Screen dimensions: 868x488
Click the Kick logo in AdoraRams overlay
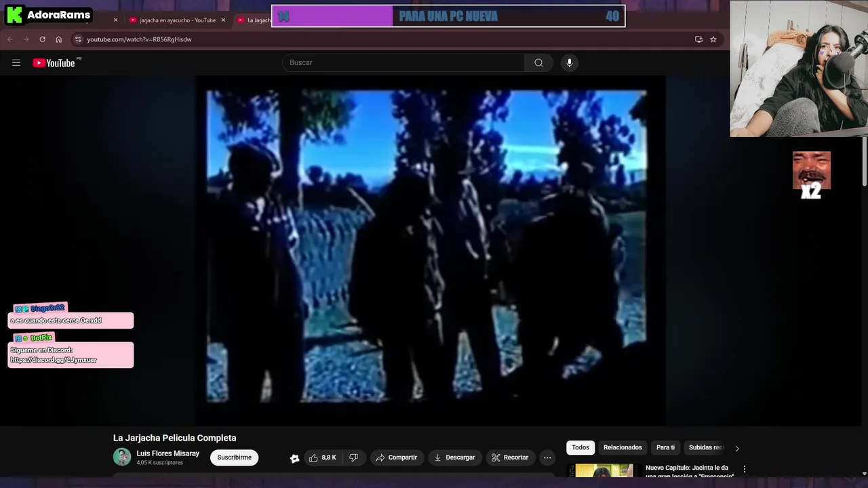coord(14,15)
